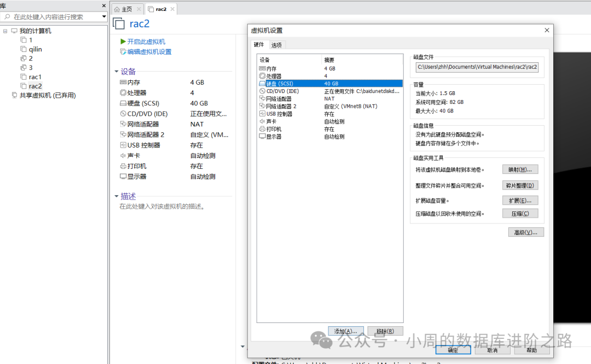Click the 磁盘文件 path field
Viewport: 591px width, 364px height.
477,67
